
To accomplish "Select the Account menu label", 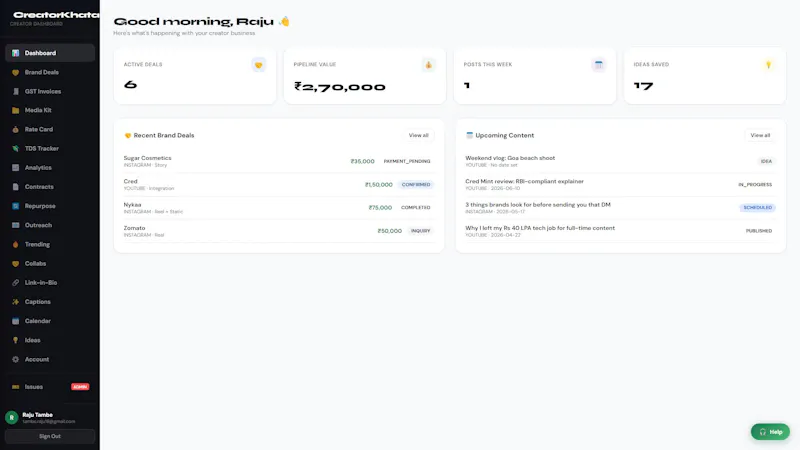I will click(x=37, y=359).
